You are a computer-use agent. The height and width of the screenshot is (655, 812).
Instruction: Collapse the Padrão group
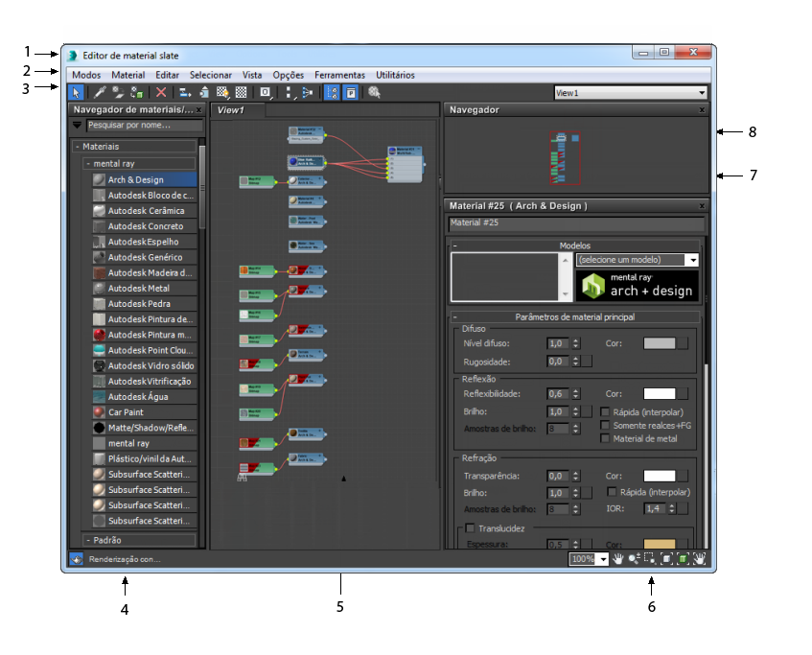[x=88, y=541]
